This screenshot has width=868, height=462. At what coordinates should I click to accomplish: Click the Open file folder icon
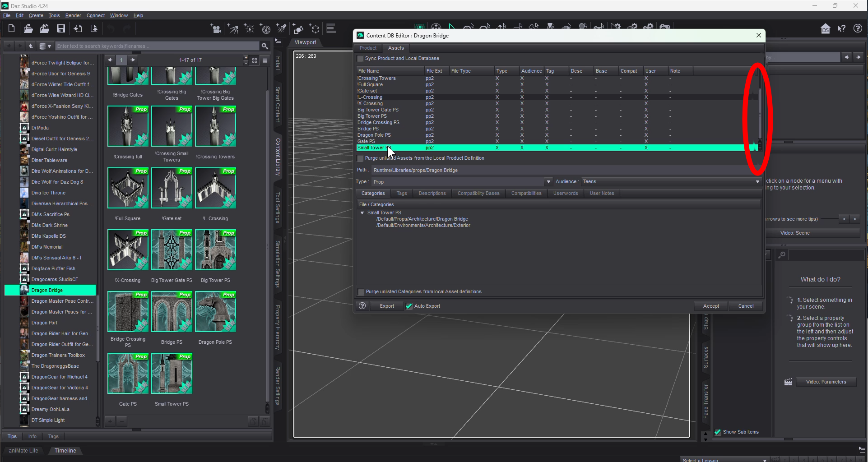pyautogui.click(x=28, y=29)
